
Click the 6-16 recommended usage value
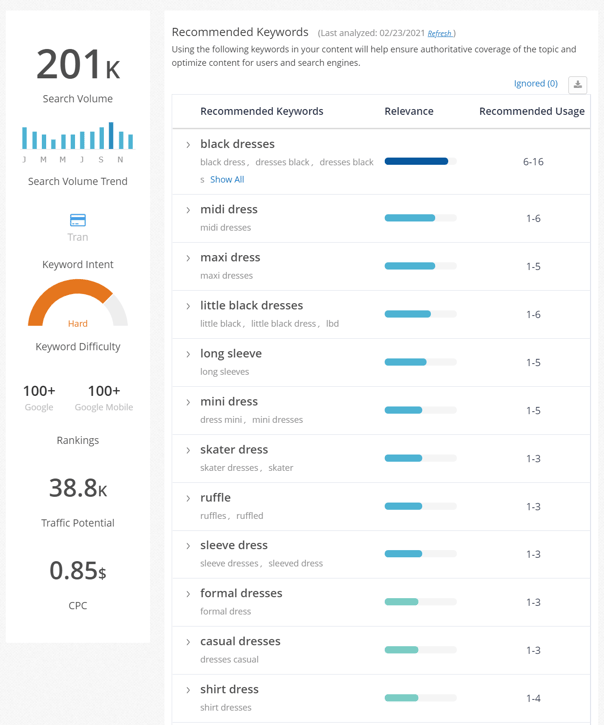pyautogui.click(x=533, y=162)
